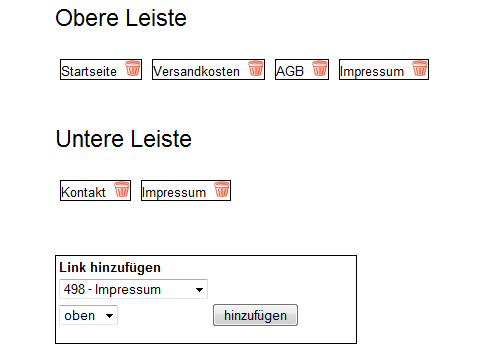This screenshot has height=360, width=484.
Task: Select the Startseite link label
Action: coord(89,71)
